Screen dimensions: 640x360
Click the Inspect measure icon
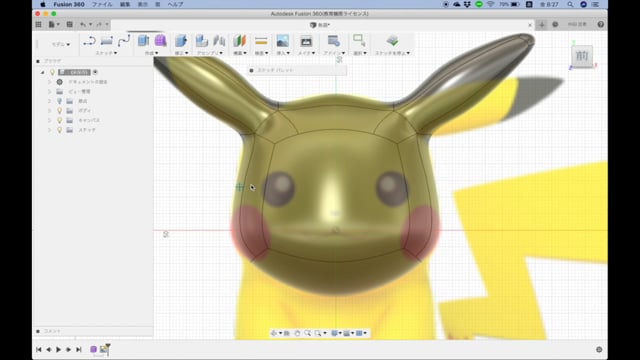tap(261, 41)
